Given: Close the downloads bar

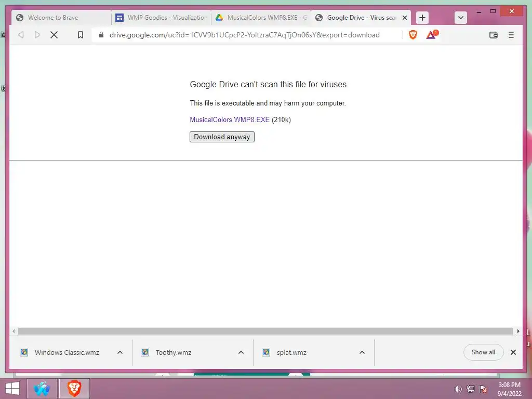Looking at the screenshot, I should [x=513, y=352].
